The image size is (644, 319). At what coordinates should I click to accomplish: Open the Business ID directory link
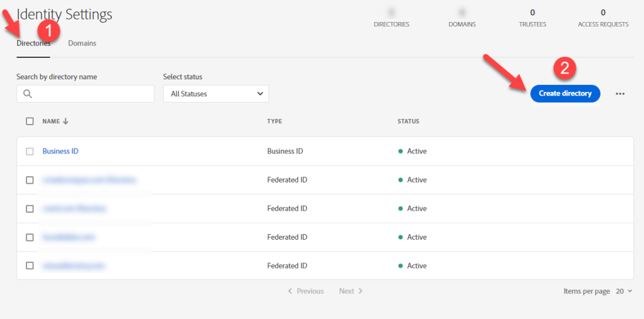(60, 152)
